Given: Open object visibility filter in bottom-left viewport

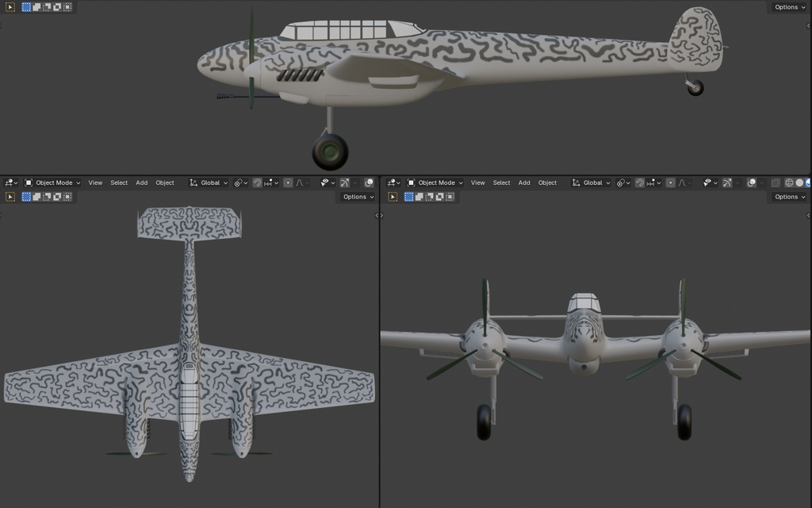Looking at the screenshot, I should pos(327,183).
